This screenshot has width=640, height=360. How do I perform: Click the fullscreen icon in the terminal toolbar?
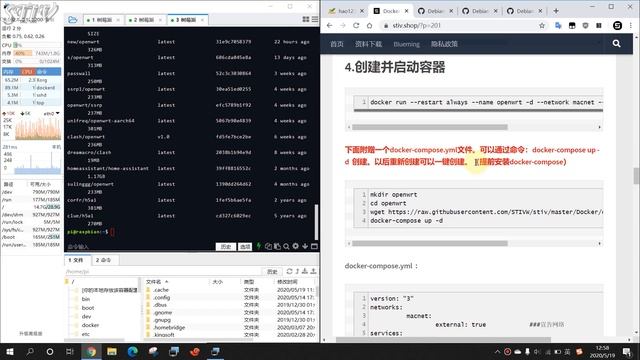[x=314, y=246]
